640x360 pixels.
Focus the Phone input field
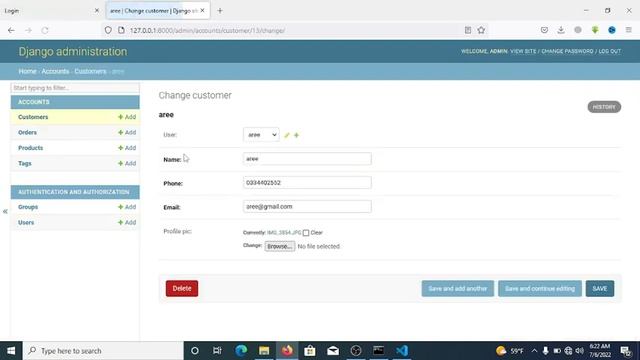(x=307, y=182)
